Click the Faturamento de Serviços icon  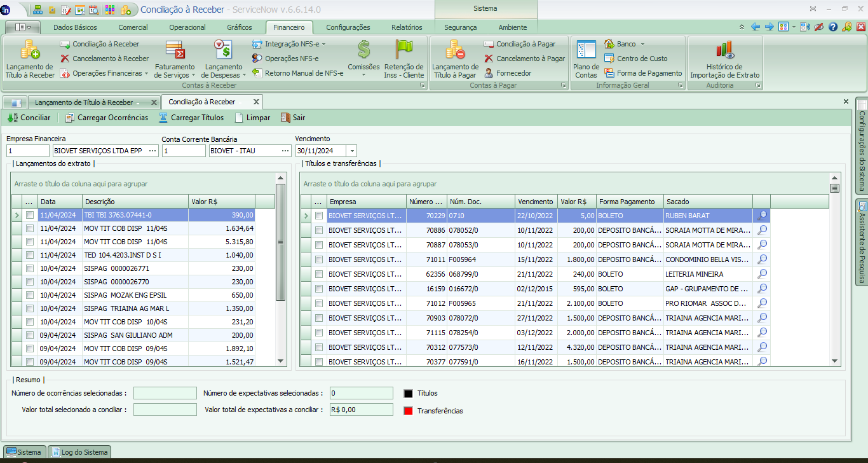(x=175, y=50)
